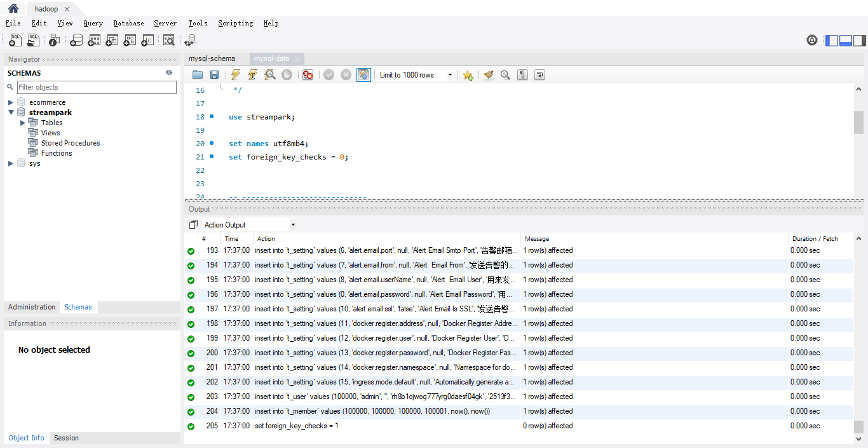This screenshot has height=448, width=868.
Task: Toggle invisible characters display (pilcrow)
Action: click(522, 75)
